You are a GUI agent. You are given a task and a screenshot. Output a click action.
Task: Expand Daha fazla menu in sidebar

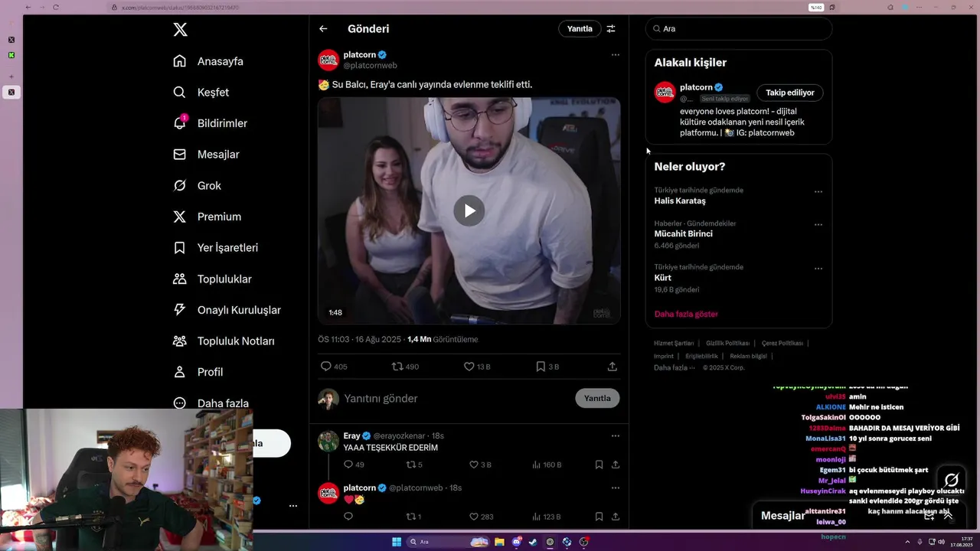point(211,403)
